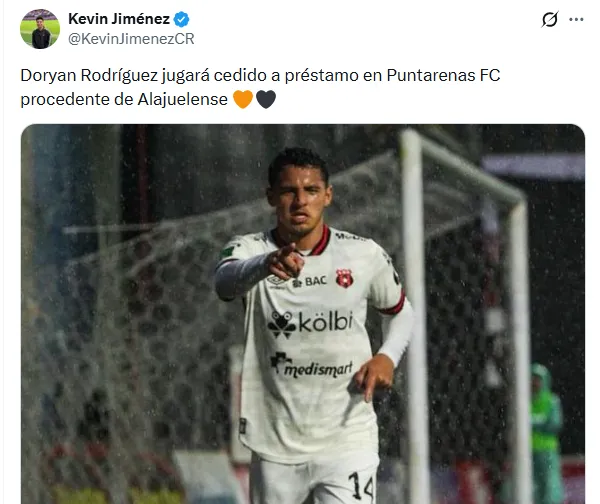Click "Doryan Rodríguez" in the tweet text
The width and height of the screenshot is (600, 504).
(x=89, y=75)
